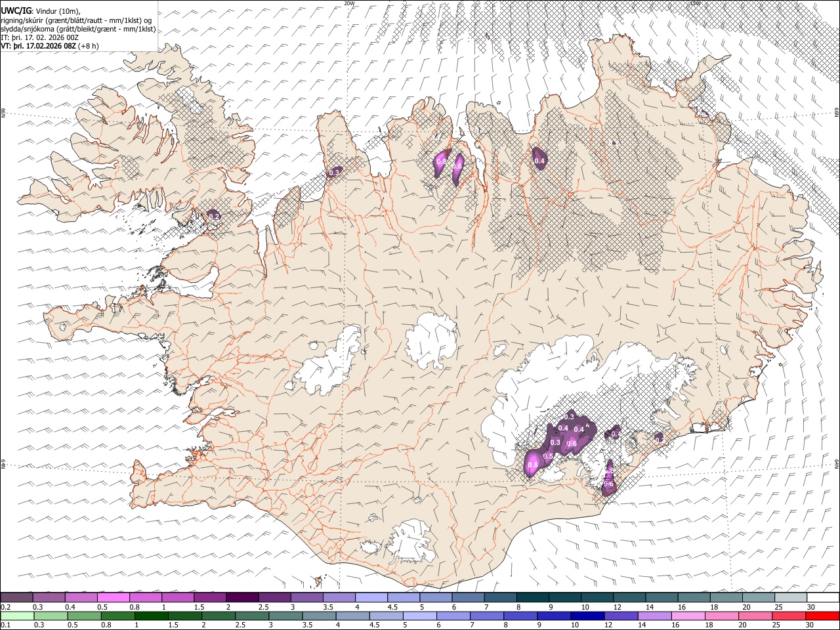Select the crimson 25 swatch, bottom legend row

[x=788, y=616]
